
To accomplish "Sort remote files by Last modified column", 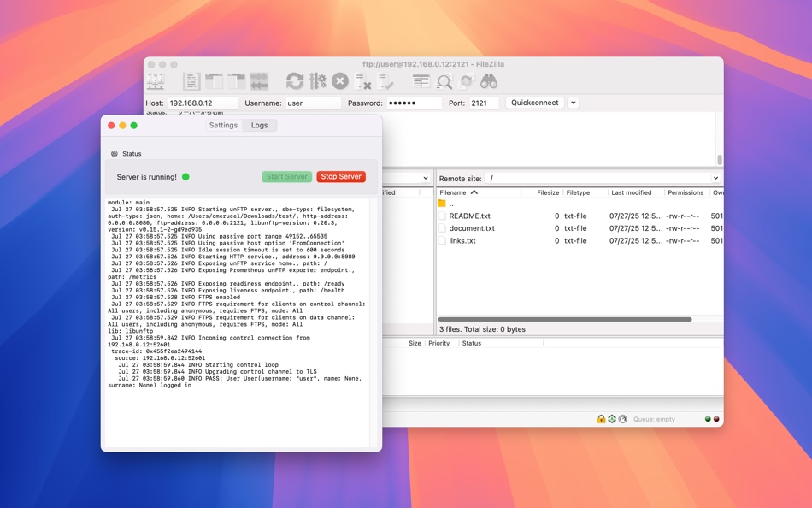I will pyautogui.click(x=636, y=192).
